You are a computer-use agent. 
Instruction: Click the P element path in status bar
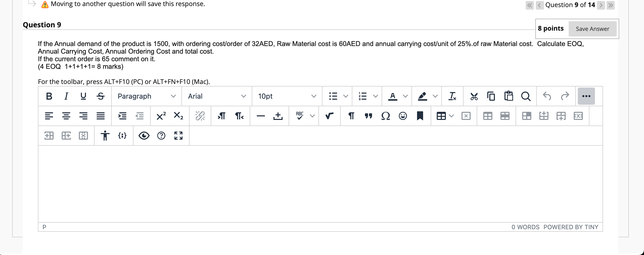point(44,227)
